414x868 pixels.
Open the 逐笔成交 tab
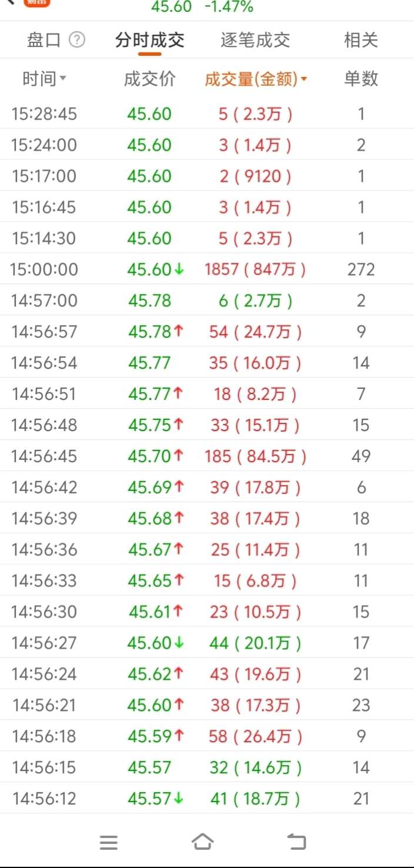tap(255, 40)
